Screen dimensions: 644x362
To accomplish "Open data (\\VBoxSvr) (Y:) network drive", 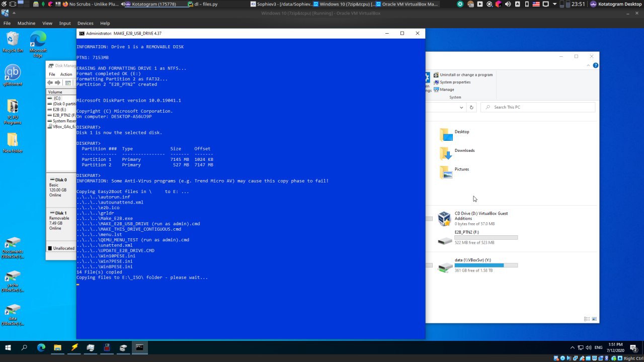I will (x=477, y=265).
